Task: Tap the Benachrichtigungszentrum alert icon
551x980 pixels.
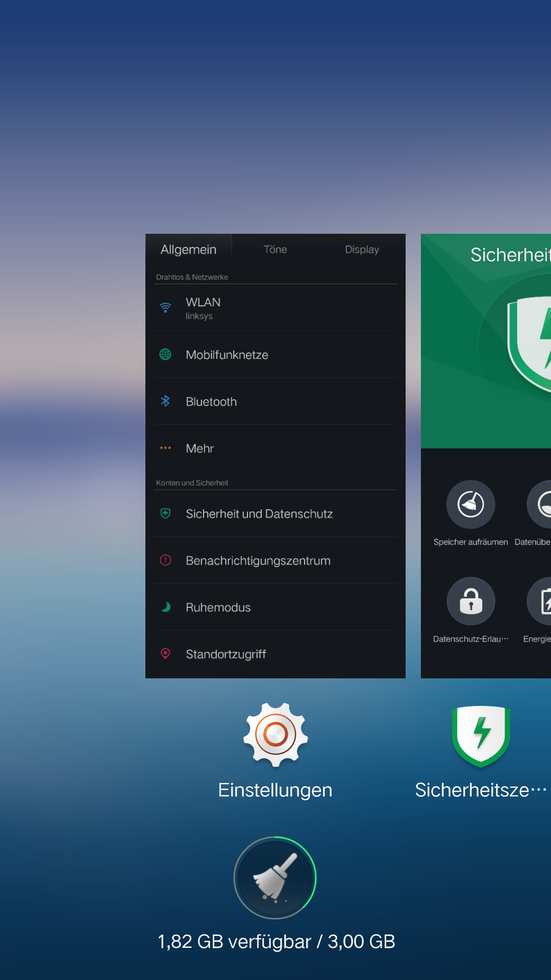Action: [x=165, y=560]
